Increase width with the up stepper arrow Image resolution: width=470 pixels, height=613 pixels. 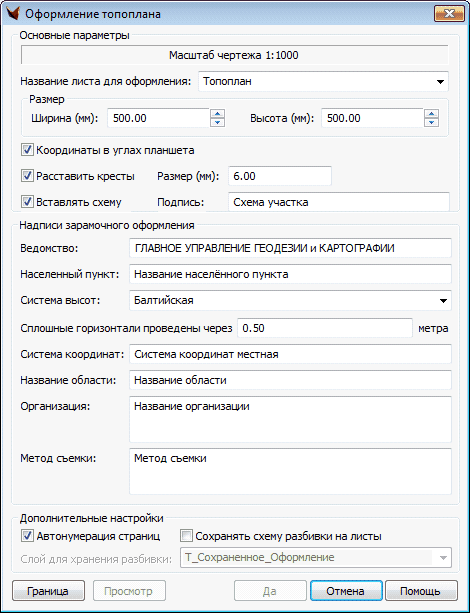(217, 114)
